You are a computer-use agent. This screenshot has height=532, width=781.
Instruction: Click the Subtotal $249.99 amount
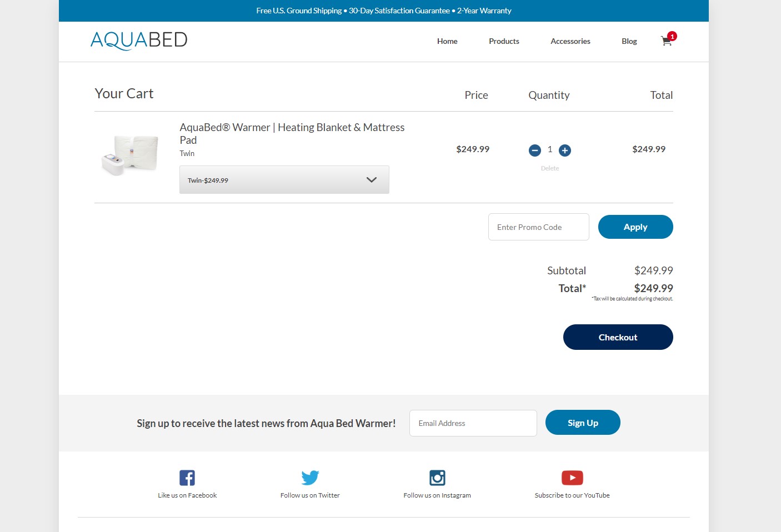click(654, 270)
